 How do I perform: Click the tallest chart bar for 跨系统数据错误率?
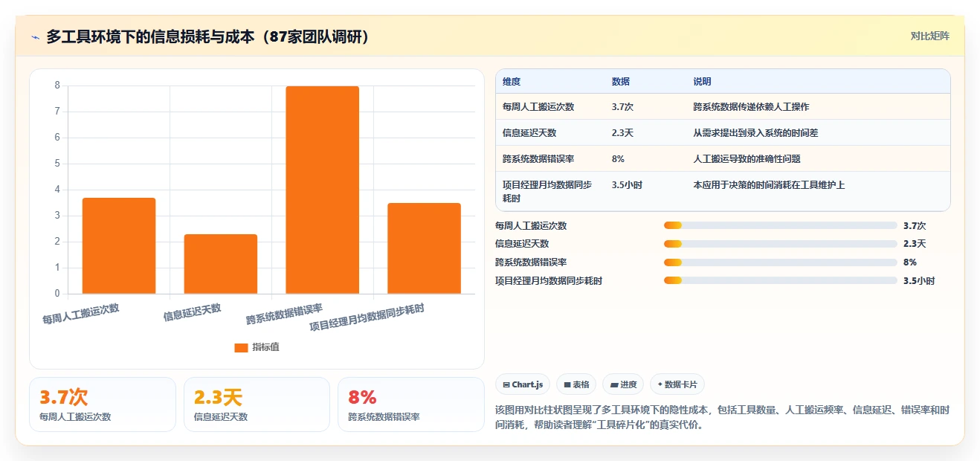[x=322, y=190]
